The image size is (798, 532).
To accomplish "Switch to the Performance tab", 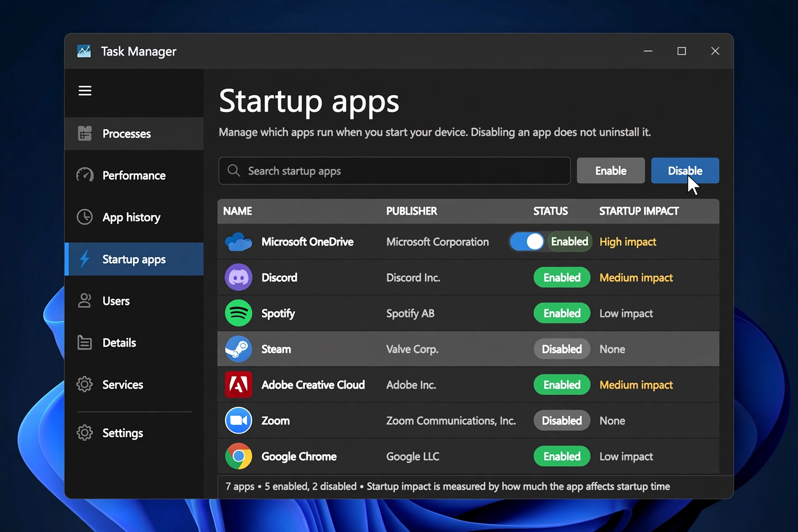I will [134, 175].
